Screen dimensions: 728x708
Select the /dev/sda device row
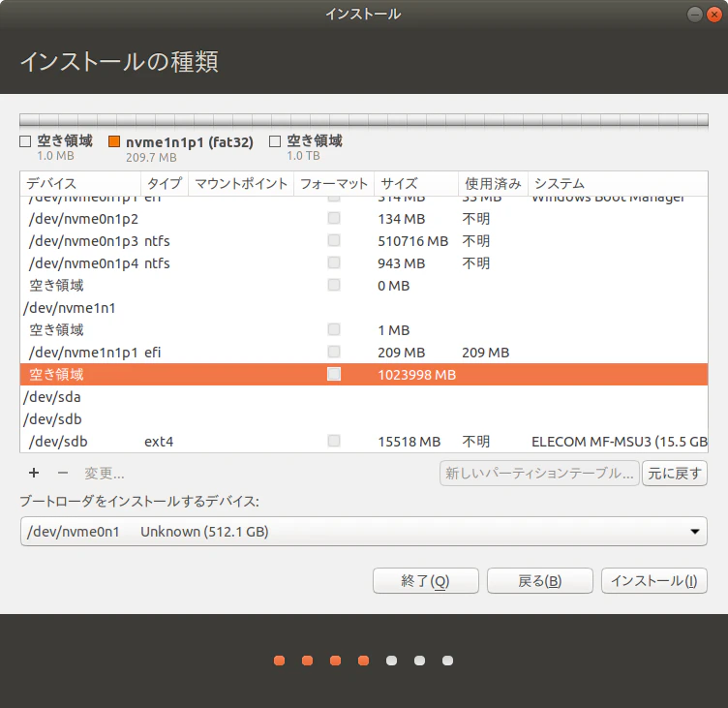(x=364, y=397)
